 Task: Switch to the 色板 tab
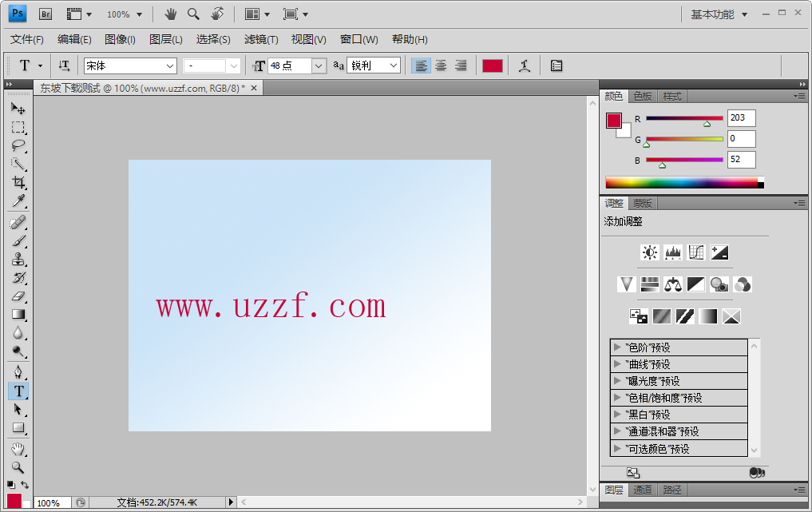click(643, 96)
